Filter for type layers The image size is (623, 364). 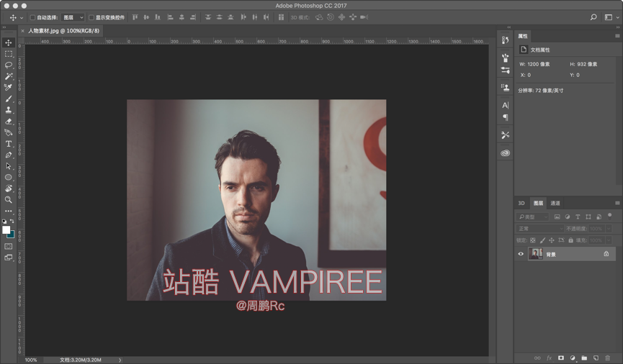(x=578, y=217)
